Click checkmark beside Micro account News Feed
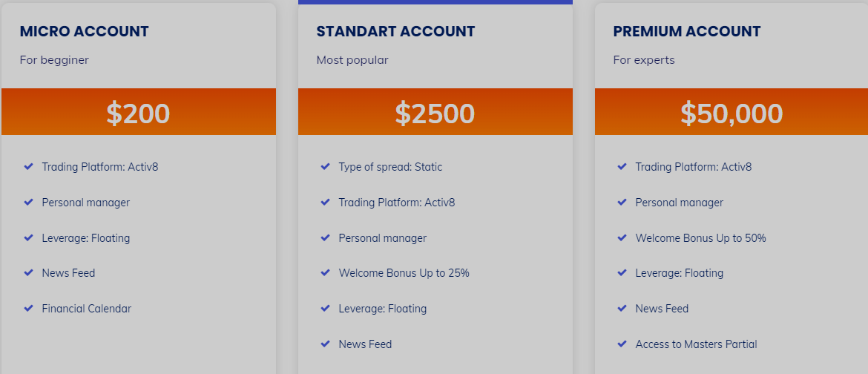The image size is (868, 374). click(x=29, y=272)
